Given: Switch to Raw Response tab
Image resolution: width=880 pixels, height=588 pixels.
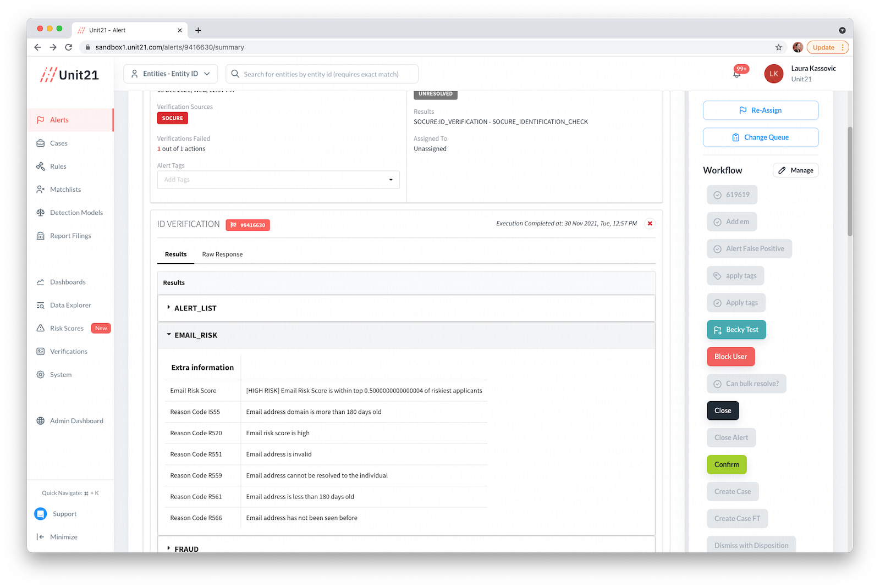Looking at the screenshot, I should tap(222, 254).
